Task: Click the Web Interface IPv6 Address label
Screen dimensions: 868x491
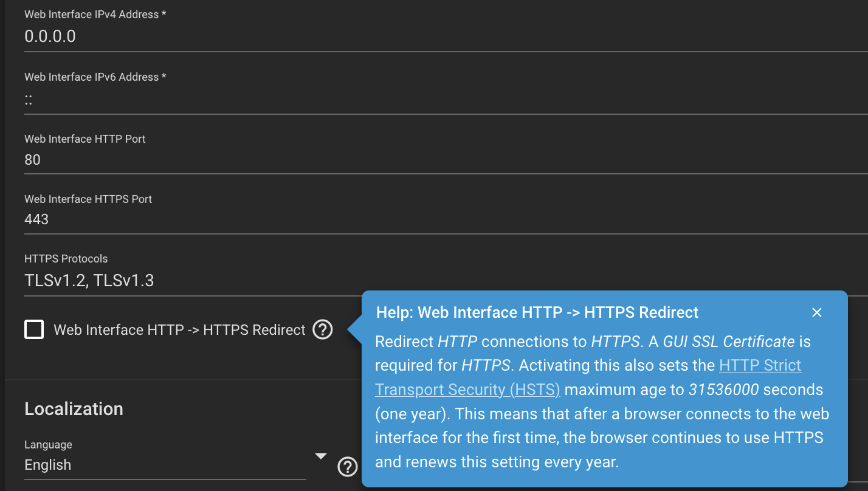Action: tap(95, 77)
